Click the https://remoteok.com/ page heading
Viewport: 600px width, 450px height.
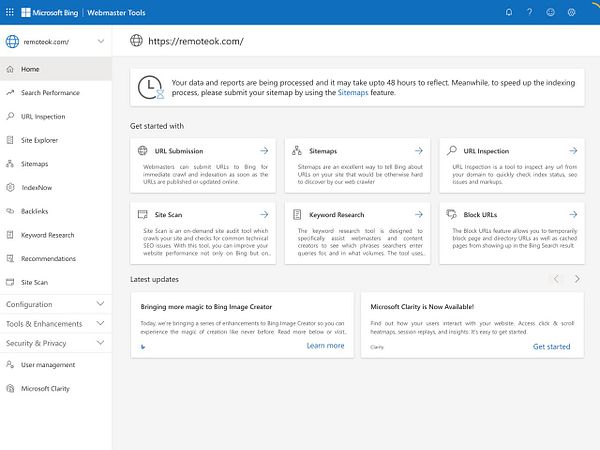click(196, 41)
